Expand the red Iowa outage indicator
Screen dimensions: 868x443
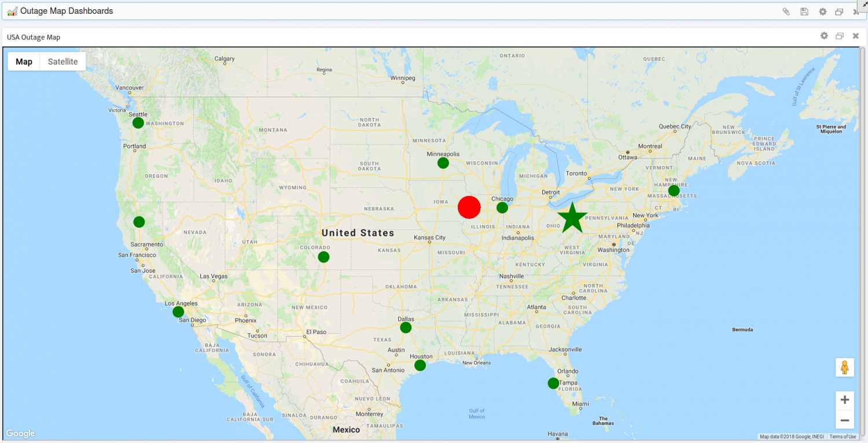click(469, 207)
